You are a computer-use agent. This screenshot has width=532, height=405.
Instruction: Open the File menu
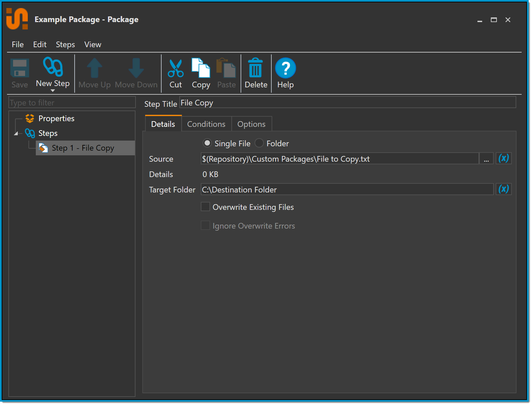point(18,45)
